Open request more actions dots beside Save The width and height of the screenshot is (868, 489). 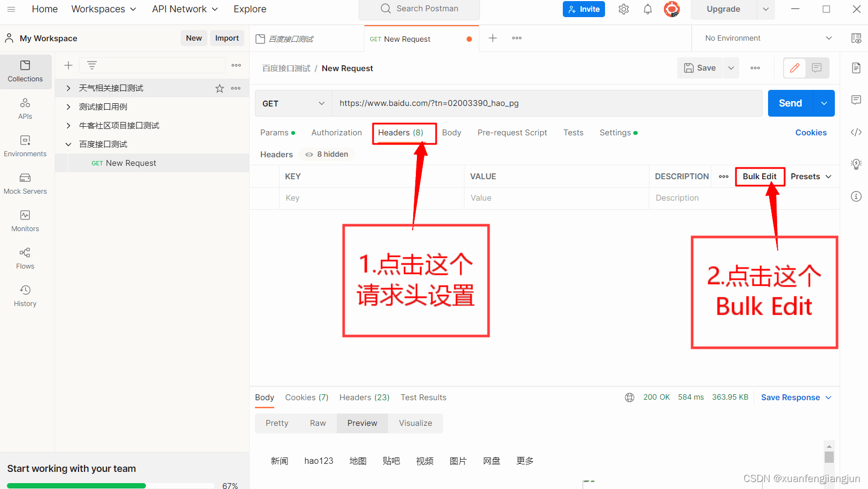[x=755, y=68]
